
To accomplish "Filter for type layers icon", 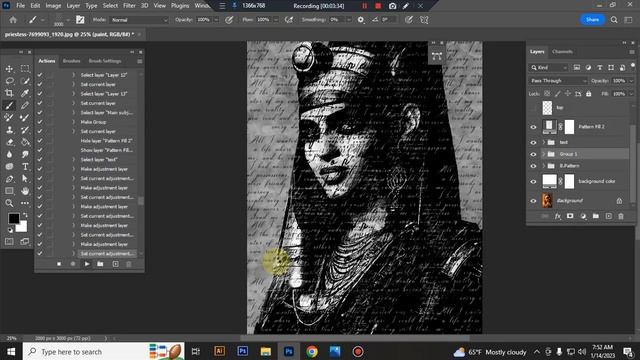I will tap(600, 67).
